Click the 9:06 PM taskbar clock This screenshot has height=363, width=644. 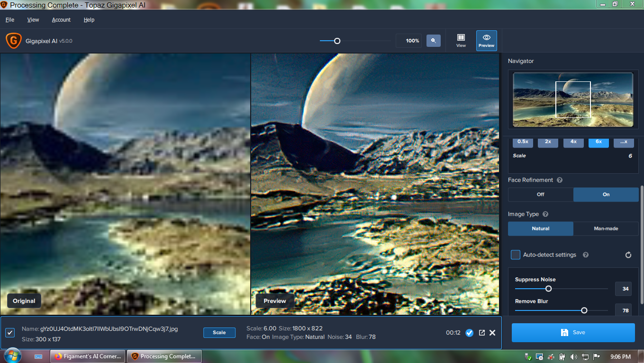coord(621,356)
